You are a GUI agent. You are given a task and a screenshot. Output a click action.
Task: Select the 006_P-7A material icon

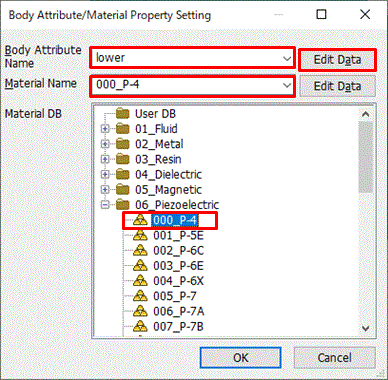140,311
